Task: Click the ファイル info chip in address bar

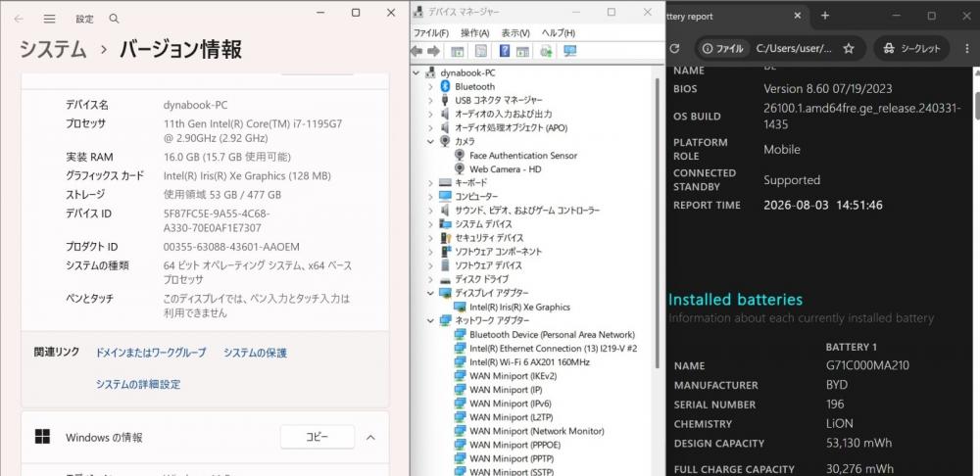Action: pos(722,48)
